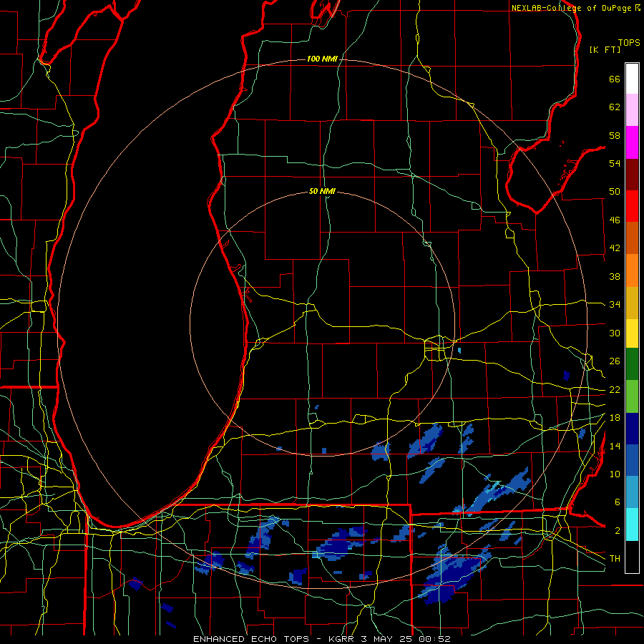Click the 26 legend value
Viewport: 644px width, 644px height.
(615, 361)
